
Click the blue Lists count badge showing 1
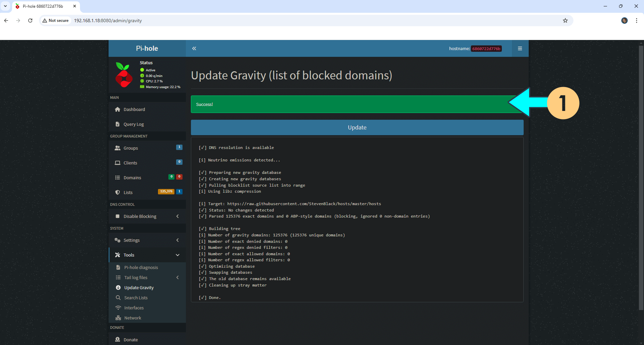point(179,191)
